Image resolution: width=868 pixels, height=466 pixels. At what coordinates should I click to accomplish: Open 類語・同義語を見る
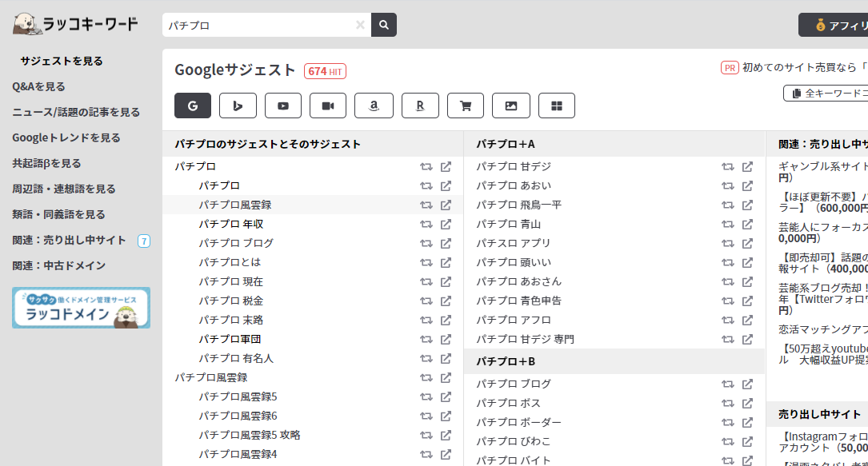click(x=58, y=214)
